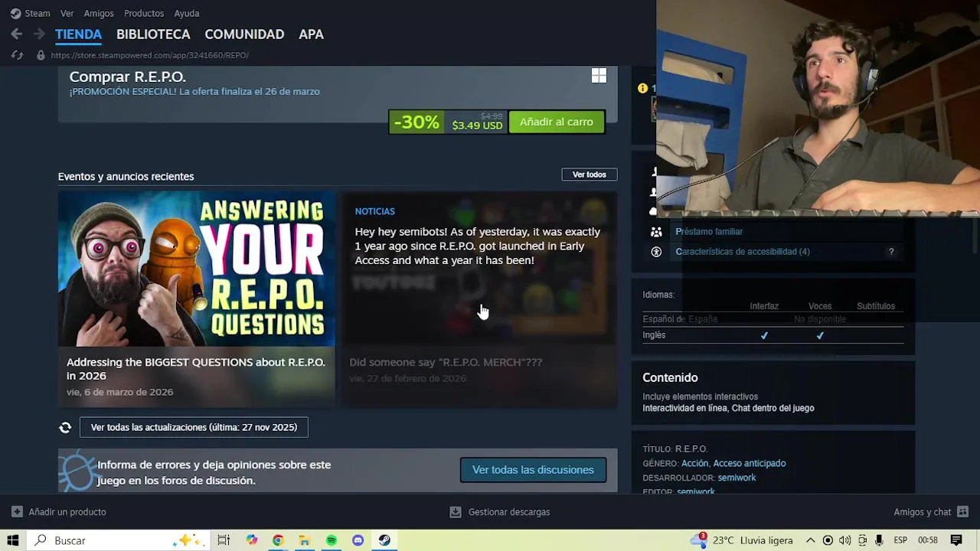The height and width of the screenshot is (551, 980).
Task: Click Ver todas las actualizaciones button
Action: [x=194, y=427]
